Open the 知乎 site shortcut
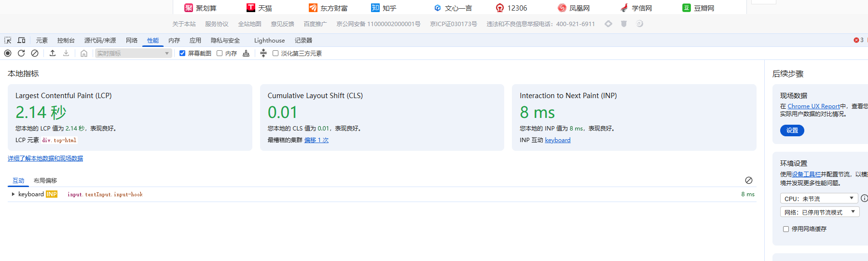868x261 pixels. [384, 8]
